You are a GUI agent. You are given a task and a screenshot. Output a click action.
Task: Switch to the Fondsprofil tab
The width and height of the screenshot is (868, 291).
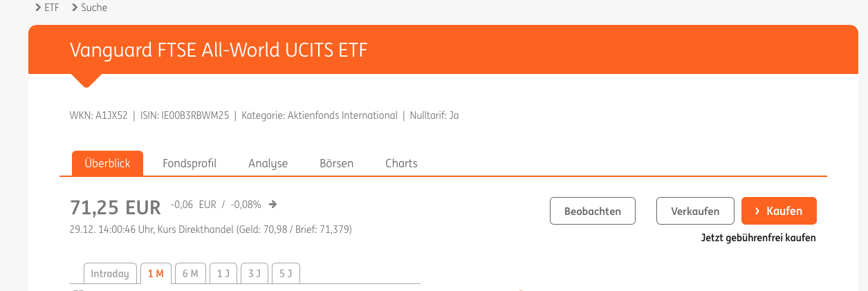click(x=190, y=164)
